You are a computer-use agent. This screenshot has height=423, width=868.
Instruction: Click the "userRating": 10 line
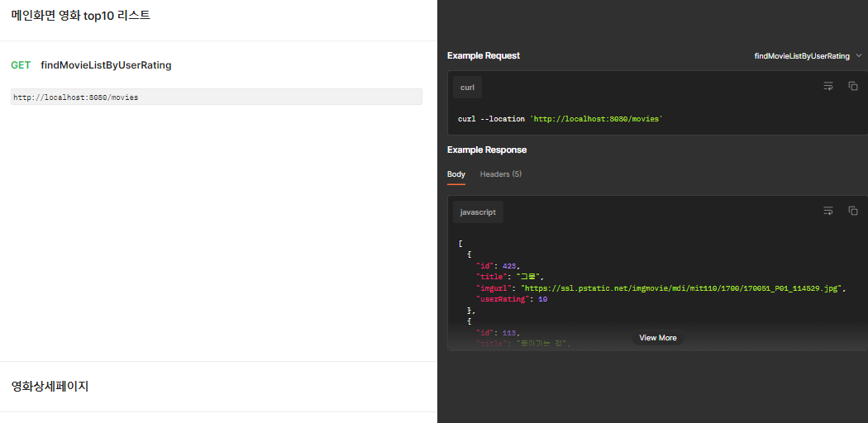click(512, 299)
